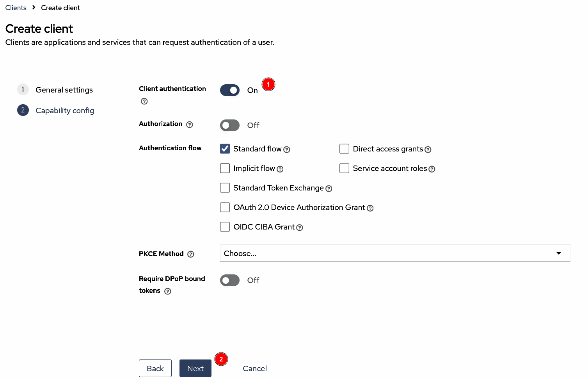Check OAuth 2.0 Device Authorization Grant
The width and height of the screenshot is (588, 379).
coord(225,207)
